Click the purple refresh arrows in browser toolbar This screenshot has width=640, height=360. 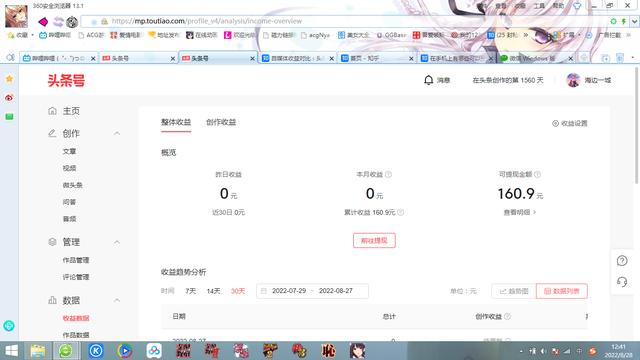pos(58,22)
